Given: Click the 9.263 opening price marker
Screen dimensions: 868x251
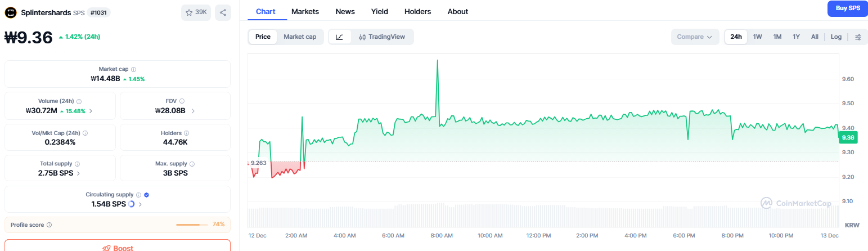Looking at the screenshot, I should (x=258, y=163).
